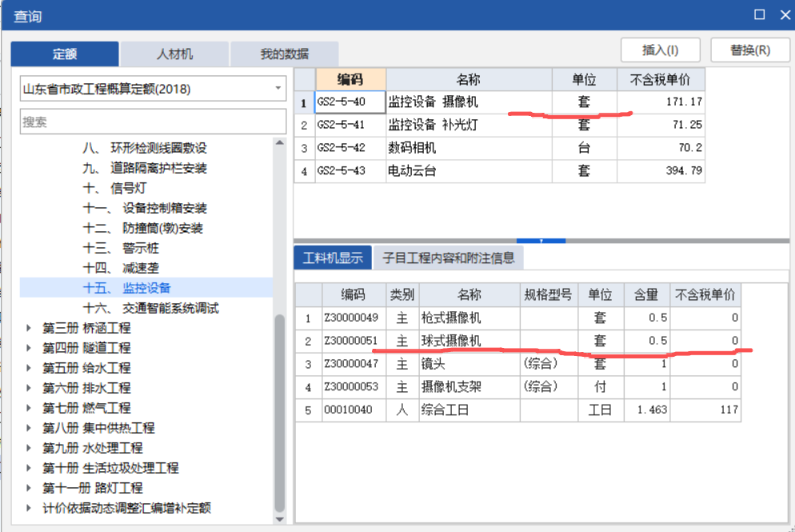This screenshot has width=795, height=532.
Task: Select the 工料机显示 tab
Action: [x=333, y=258]
